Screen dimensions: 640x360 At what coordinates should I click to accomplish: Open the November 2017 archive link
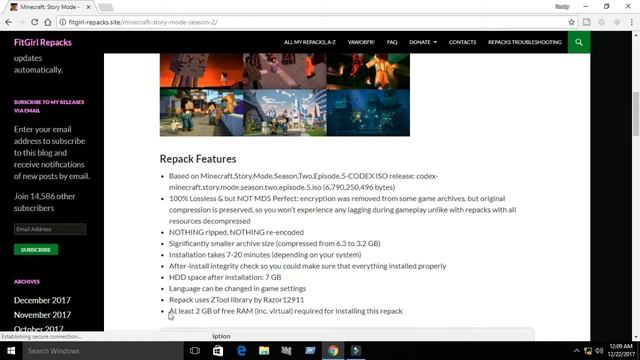42,315
